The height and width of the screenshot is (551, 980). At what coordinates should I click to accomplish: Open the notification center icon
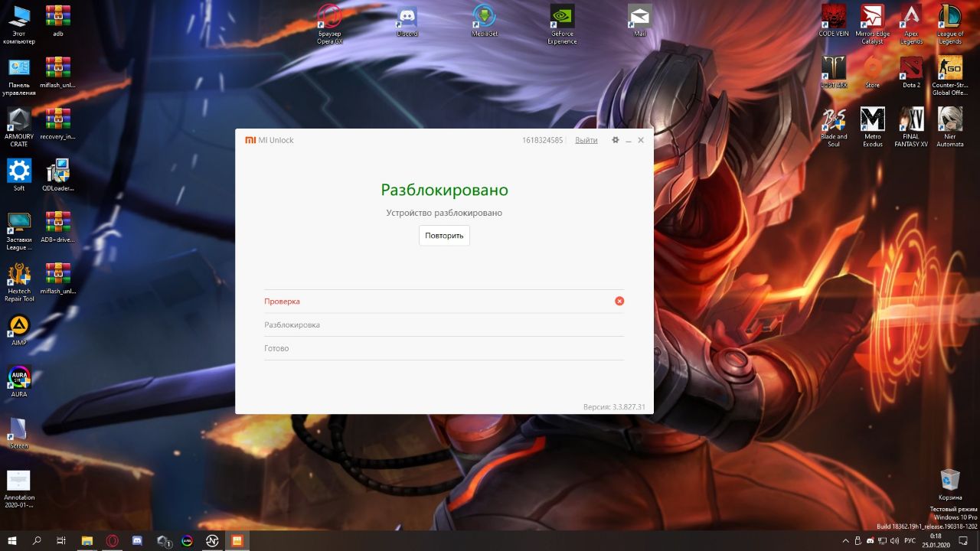click(x=964, y=541)
